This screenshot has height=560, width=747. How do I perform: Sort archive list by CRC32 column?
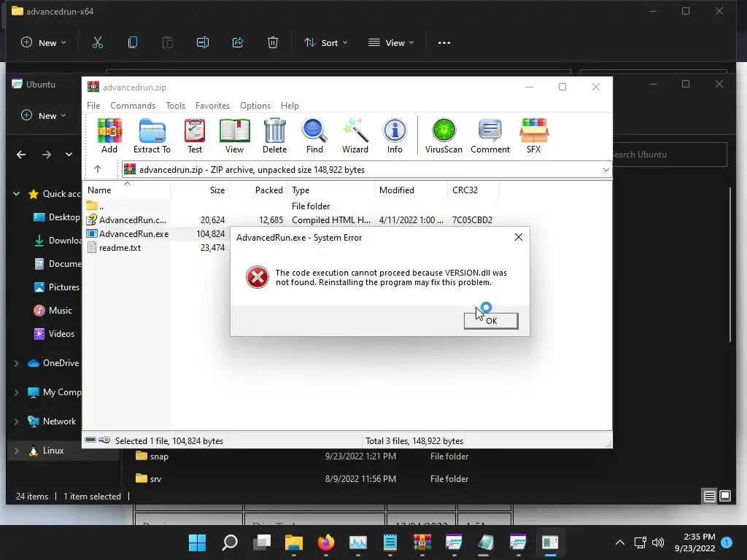[x=473, y=190]
